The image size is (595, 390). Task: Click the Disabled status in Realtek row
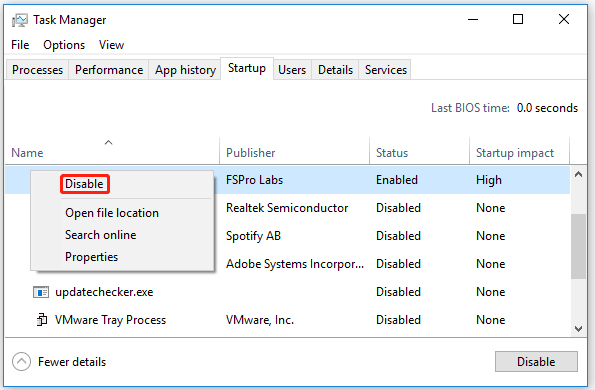click(x=398, y=208)
